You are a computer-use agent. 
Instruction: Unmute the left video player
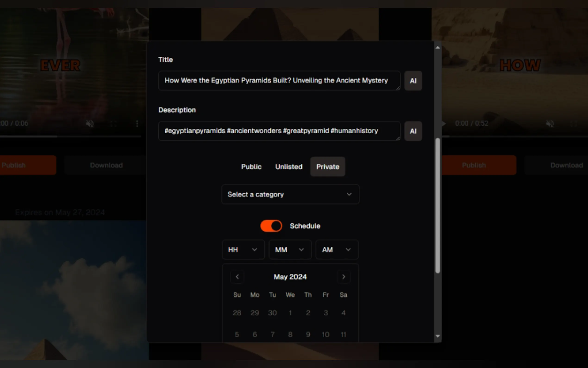[x=90, y=124]
